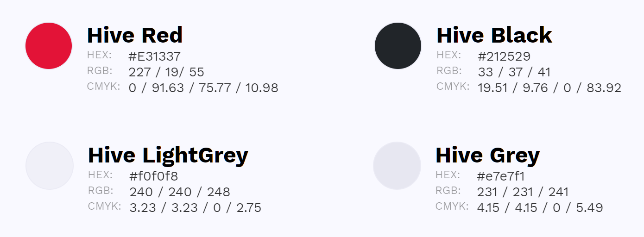Click the Hive Black heading

494,35
